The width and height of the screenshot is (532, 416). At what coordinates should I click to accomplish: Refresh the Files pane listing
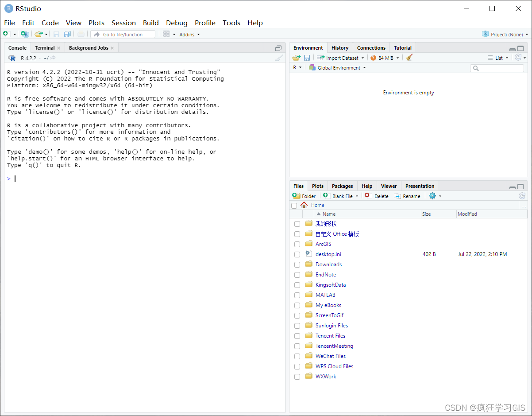tap(522, 196)
